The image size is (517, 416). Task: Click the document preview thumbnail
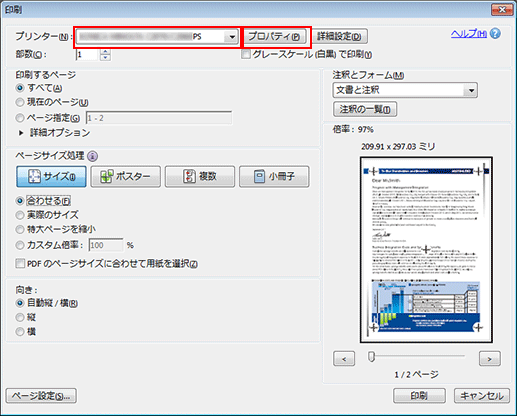(426, 250)
